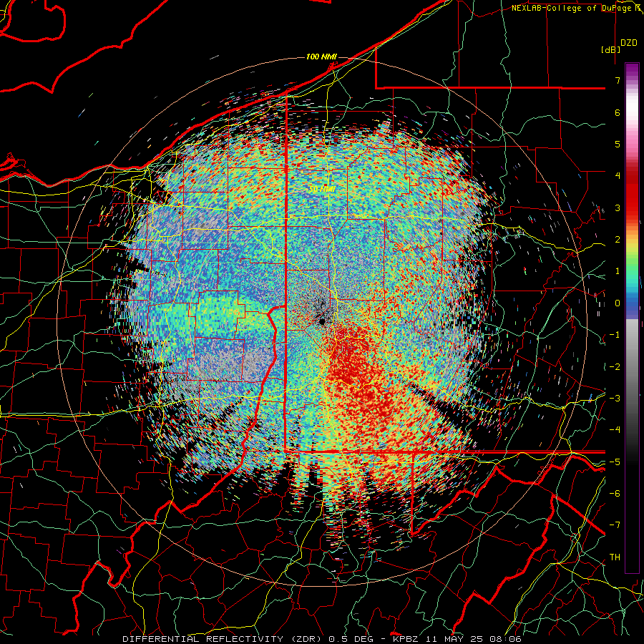Screen dimensions: 644x644
Task: Click the "[dB]" units label
Action: (610, 49)
